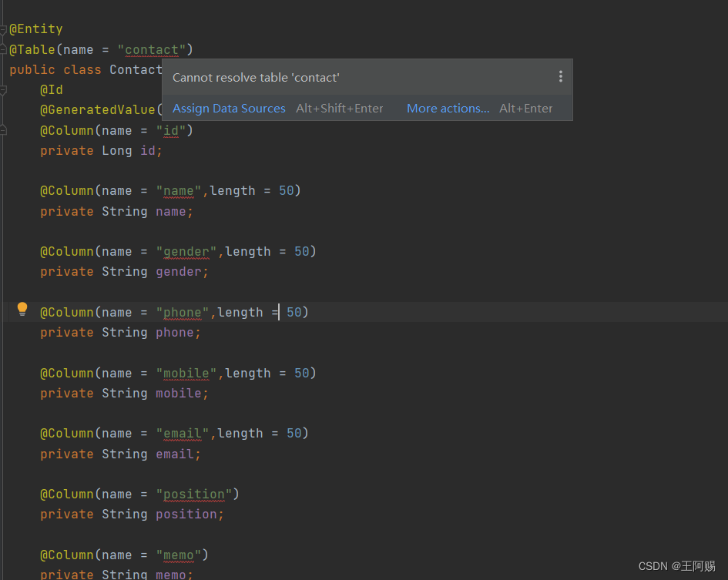Click the CSDN @王阿赐 watermark
728x580 pixels.
pos(678,565)
